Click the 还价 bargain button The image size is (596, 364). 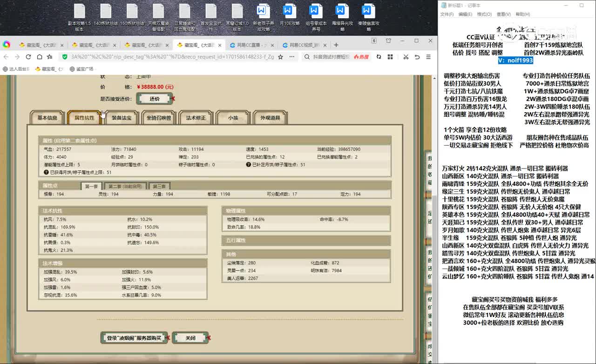[x=155, y=99]
